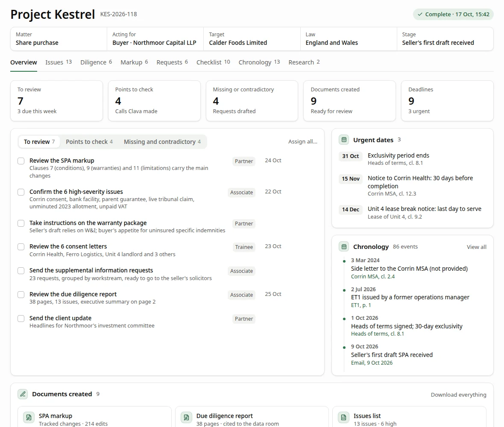
Task: Check Review the 6 consent letters
Action: (x=21, y=247)
